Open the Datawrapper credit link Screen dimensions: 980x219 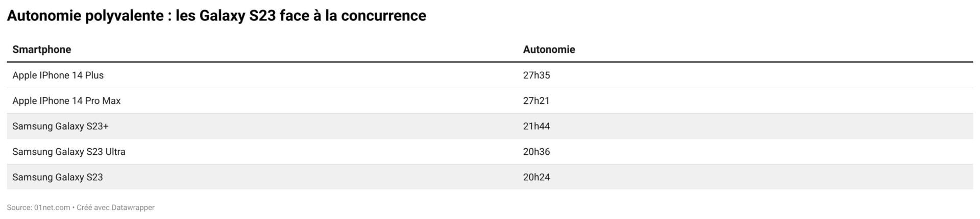133,208
